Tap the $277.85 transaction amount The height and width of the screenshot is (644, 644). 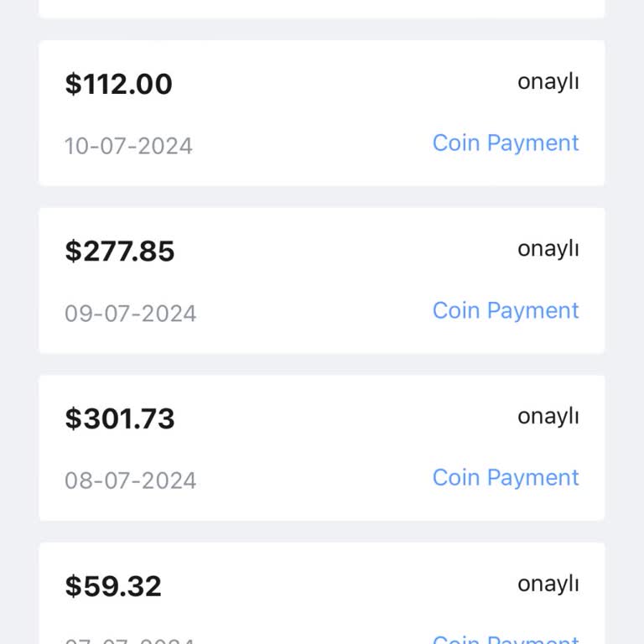(119, 251)
